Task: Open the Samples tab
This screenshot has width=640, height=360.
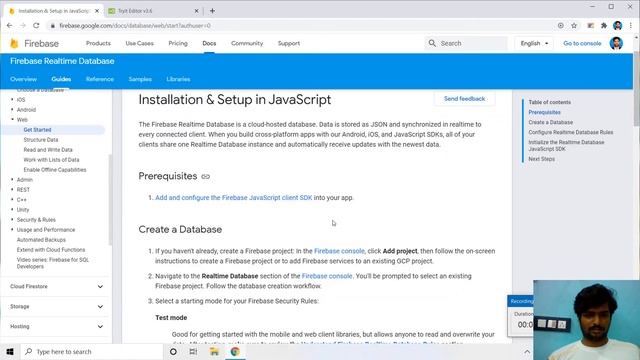Action: [x=140, y=79]
